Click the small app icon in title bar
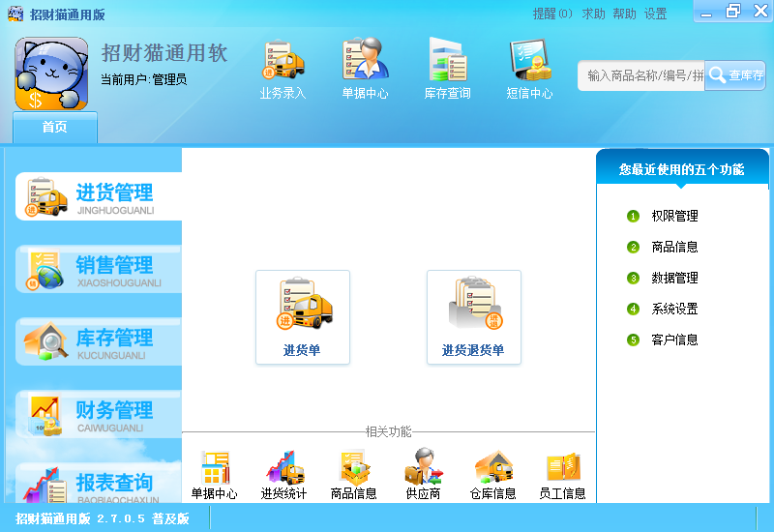This screenshot has width=774, height=532. (x=15, y=14)
